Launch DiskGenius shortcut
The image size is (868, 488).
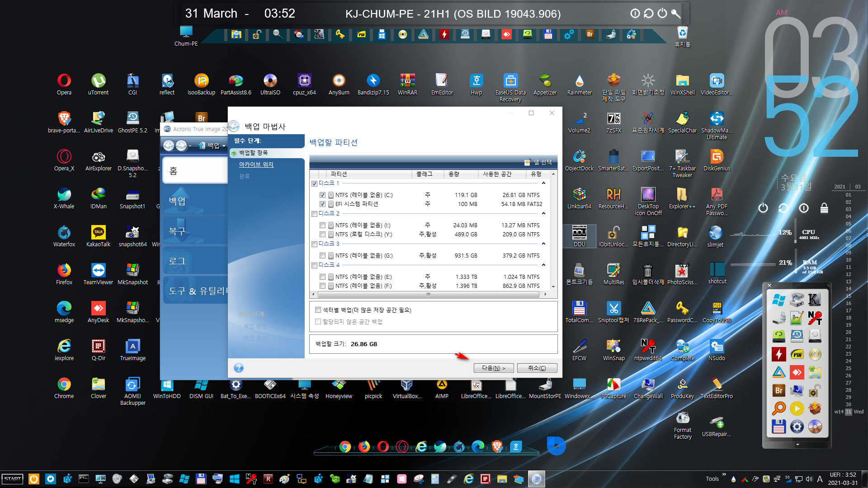pyautogui.click(x=717, y=160)
